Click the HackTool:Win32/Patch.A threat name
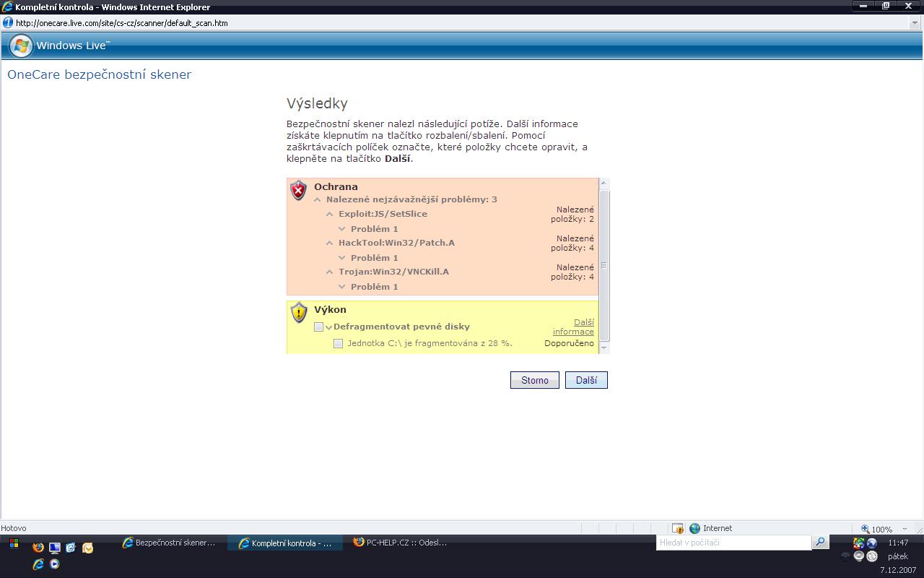924x578 pixels. [396, 243]
